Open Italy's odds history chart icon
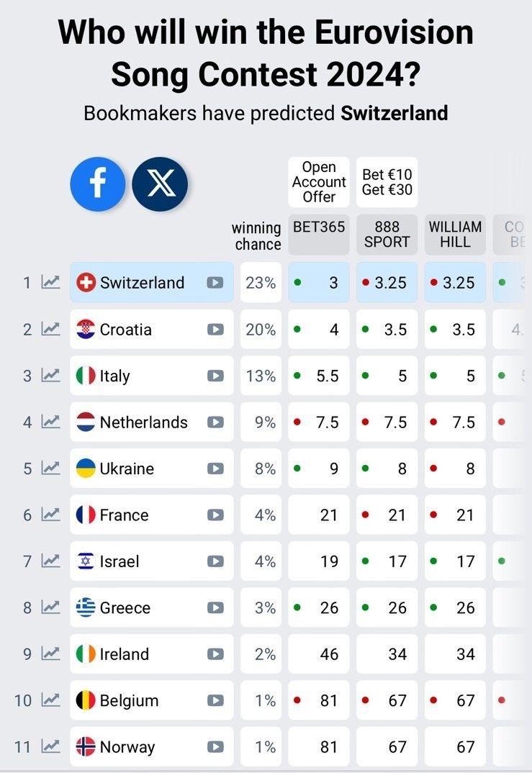This screenshot has width=532, height=773. click(50, 376)
